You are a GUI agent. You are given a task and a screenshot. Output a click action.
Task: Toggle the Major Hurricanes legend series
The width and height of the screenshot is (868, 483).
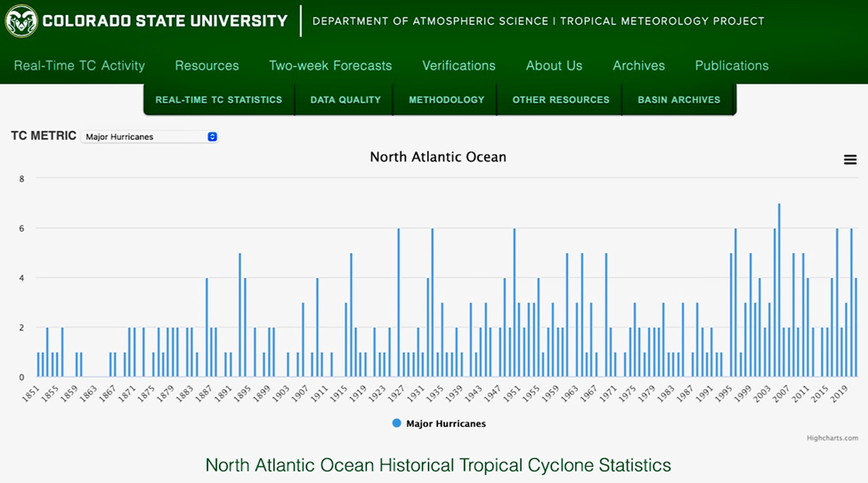click(439, 424)
